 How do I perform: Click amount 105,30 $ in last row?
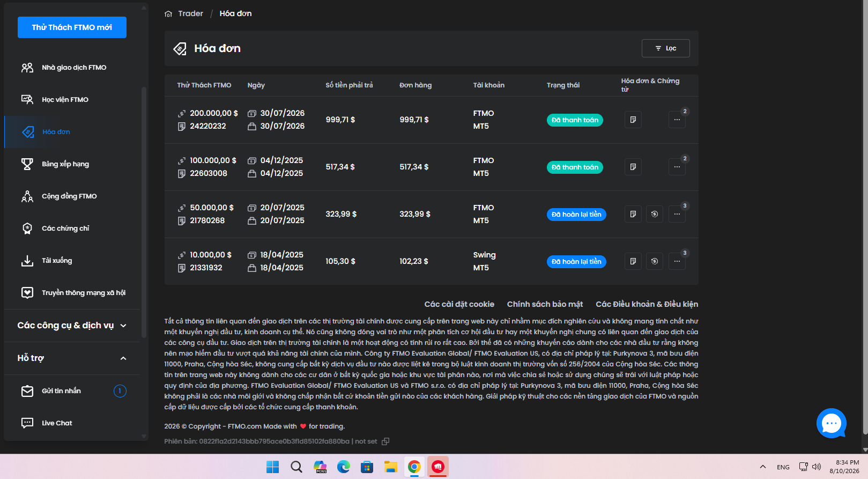(x=340, y=261)
